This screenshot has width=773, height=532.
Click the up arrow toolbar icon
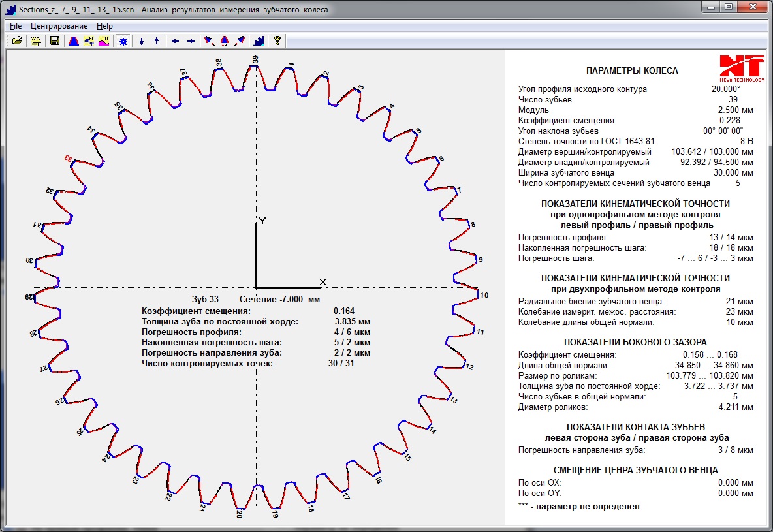coord(157,41)
